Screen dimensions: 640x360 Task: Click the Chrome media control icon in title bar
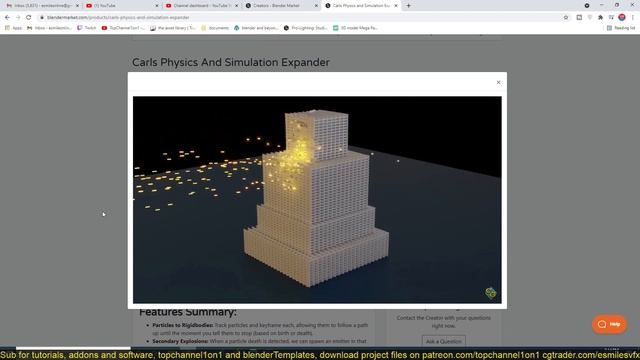click(587, 6)
